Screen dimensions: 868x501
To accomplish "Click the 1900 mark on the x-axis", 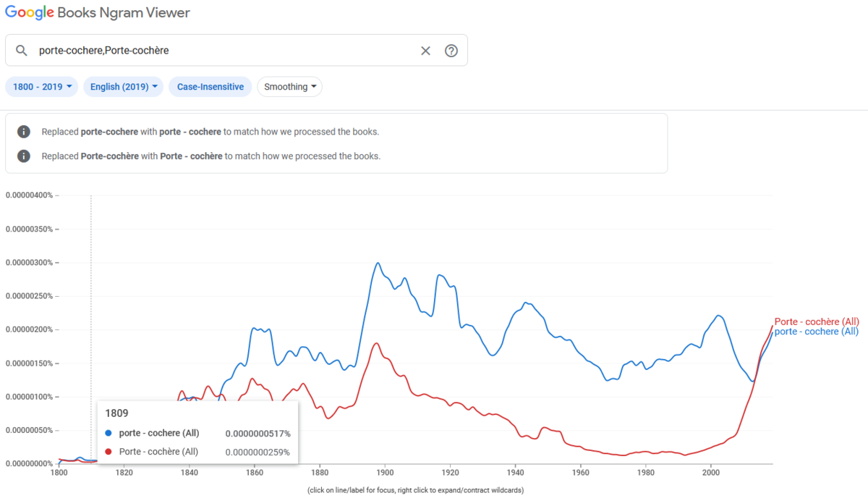I will (x=385, y=473).
